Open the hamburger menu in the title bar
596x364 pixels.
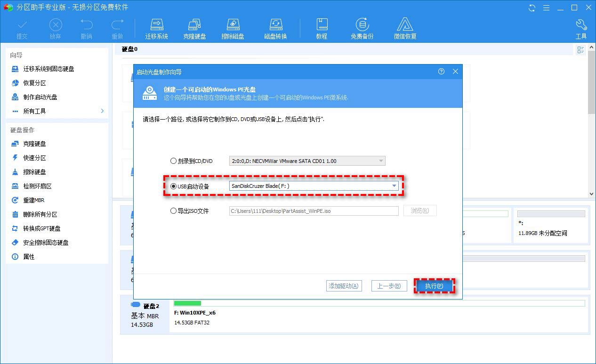546,8
